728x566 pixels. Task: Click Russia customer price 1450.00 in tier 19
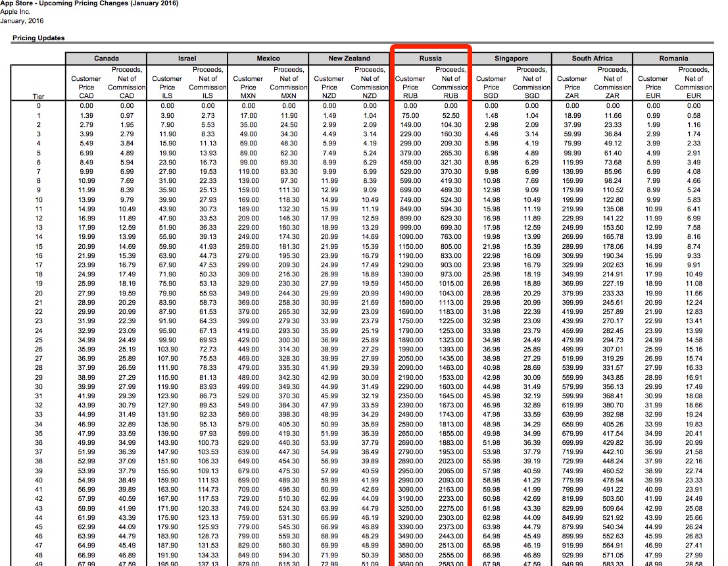click(x=410, y=284)
